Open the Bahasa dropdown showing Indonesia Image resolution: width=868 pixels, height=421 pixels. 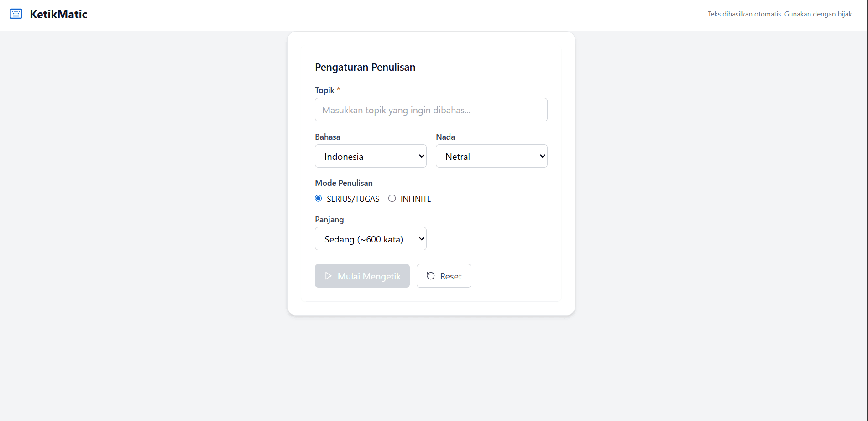371,156
